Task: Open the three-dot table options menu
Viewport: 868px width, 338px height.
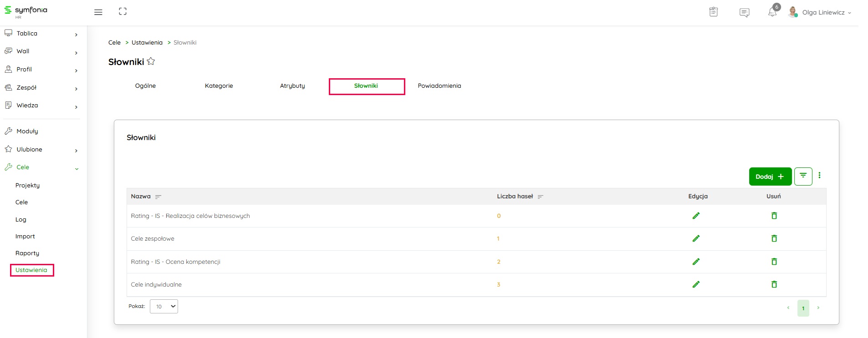Action: click(819, 176)
